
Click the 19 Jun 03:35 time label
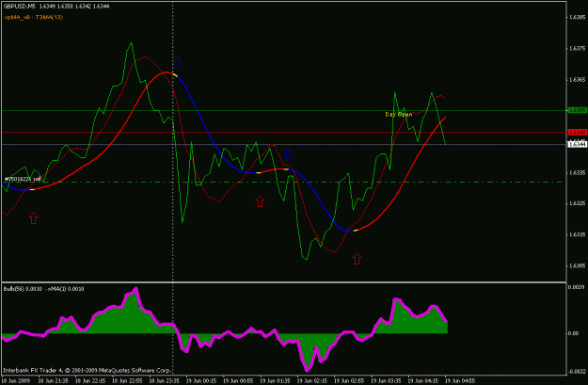386,381
